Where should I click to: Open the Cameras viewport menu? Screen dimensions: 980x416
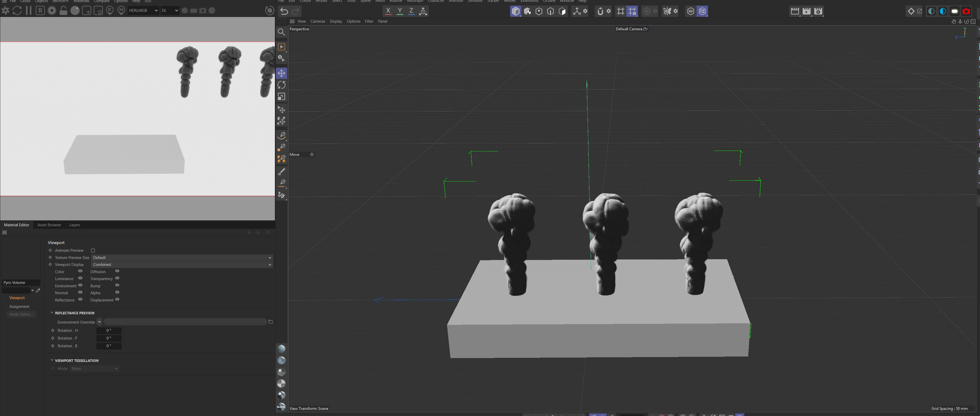point(317,21)
